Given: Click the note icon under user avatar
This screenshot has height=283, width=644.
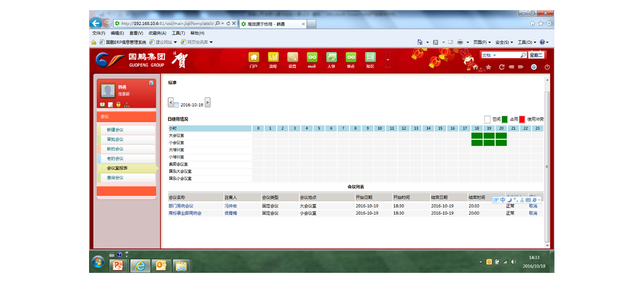Looking at the screenshot, I should 110,105.
